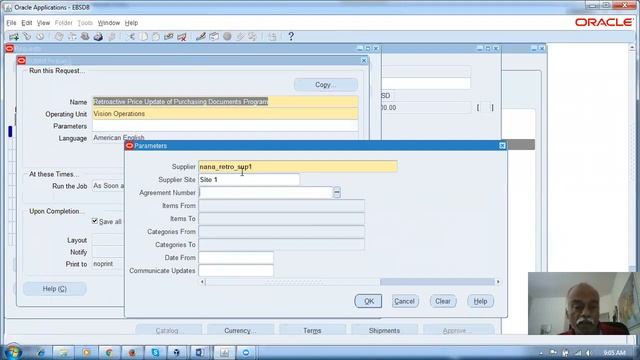
Task: Click the Switch Responsibility toolbar icon
Action: 85,37
